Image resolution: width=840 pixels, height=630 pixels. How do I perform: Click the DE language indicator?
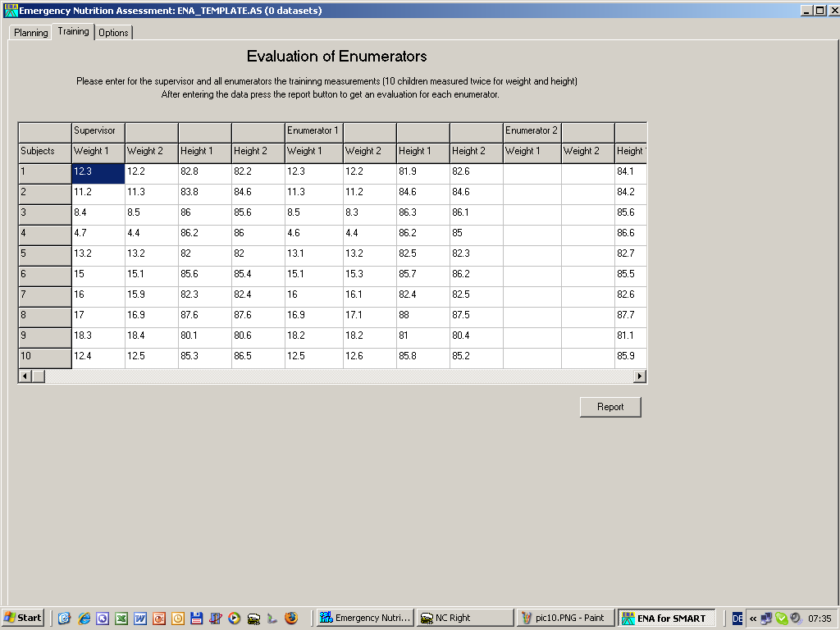737,619
